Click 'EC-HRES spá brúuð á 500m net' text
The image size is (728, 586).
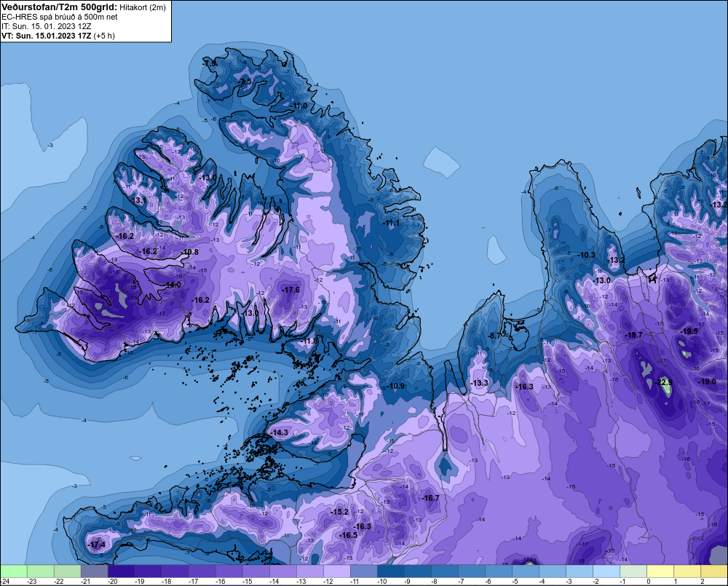tap(60, 17)
